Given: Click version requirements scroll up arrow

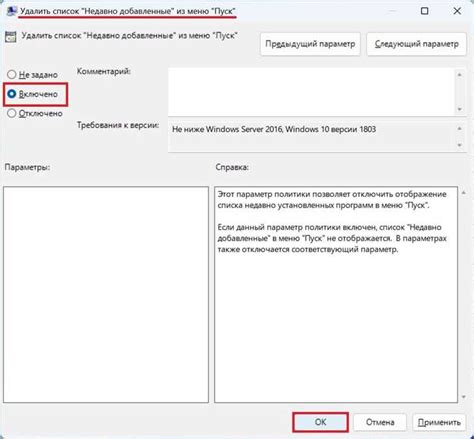Looking at the screenshot, I should [460, 128].
